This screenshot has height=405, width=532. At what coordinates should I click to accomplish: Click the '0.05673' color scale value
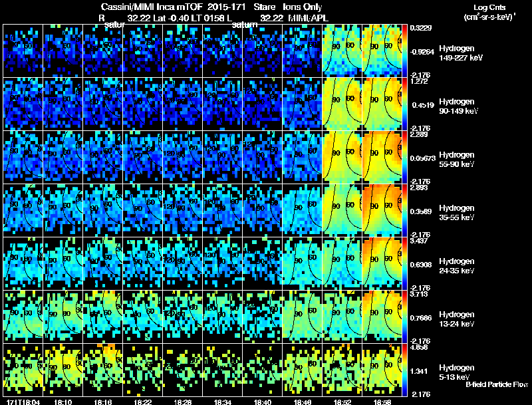423,158
